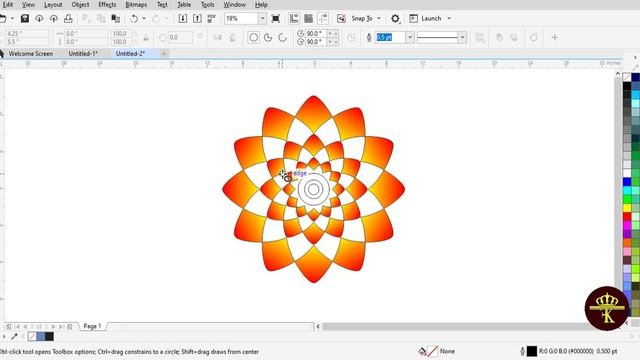Click the outline pen icon beside width
The image size is (640, 360).
click(369, 38)
